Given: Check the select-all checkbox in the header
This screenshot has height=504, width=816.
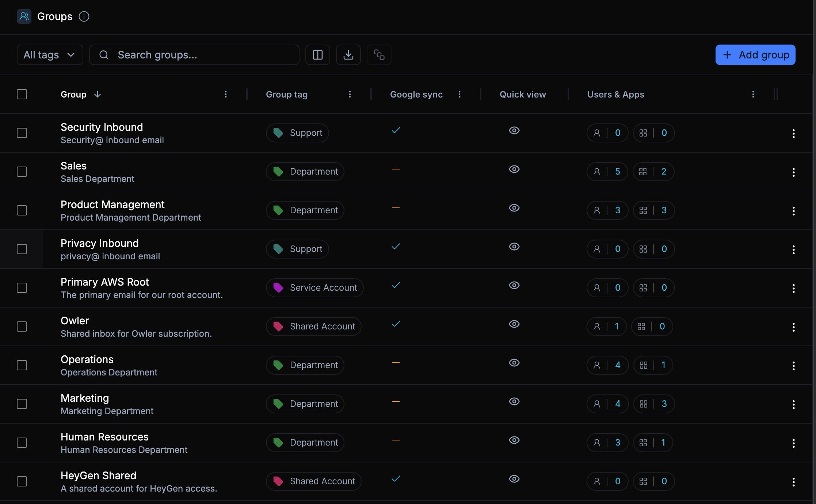Looking at the screenshot, I should click(x=22, y=94).
